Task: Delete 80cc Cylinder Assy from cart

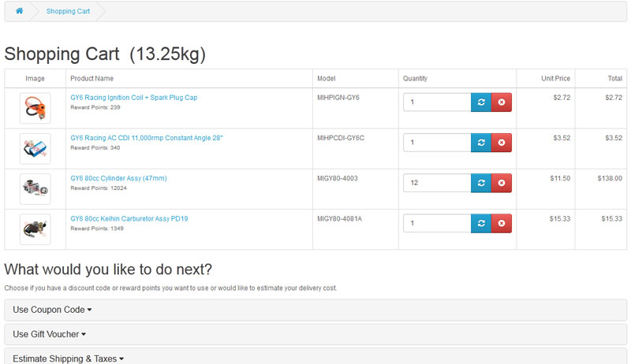Action: click(x=502, y=183)
